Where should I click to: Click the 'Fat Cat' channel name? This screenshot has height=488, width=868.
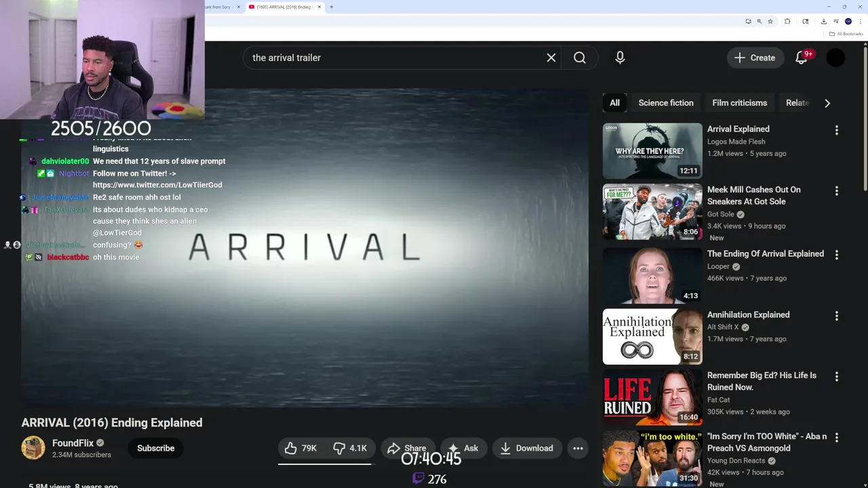(x=718, y=400)
